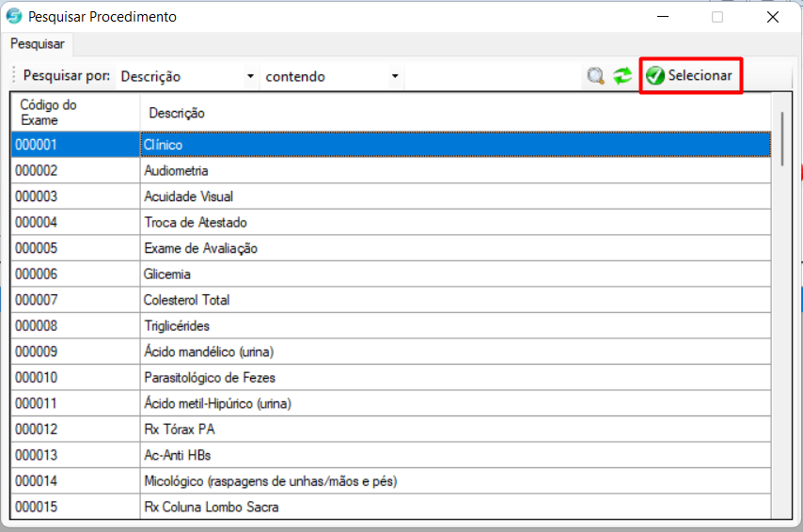Select Parasitológico de Fezes row

coord(455,377)
